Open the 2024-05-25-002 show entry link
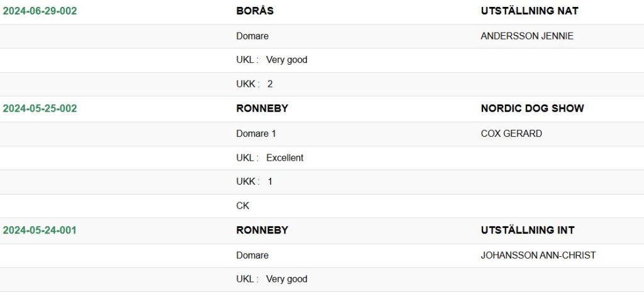The height and width of the screenshot is (292, 644). 40,108
